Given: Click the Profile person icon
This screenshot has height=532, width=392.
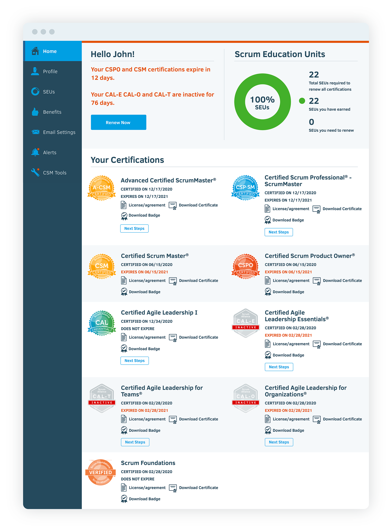Looking at the screenshot, I should click(35, 71).
